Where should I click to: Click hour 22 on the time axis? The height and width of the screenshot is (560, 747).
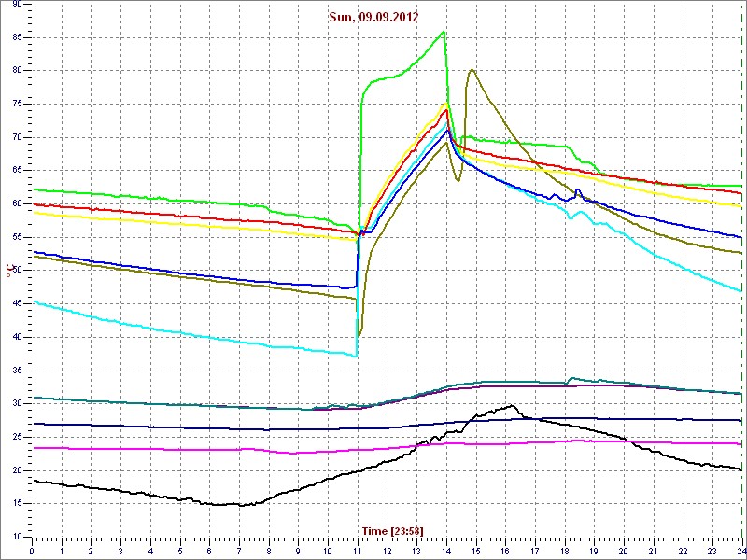[x=682, y=549]
